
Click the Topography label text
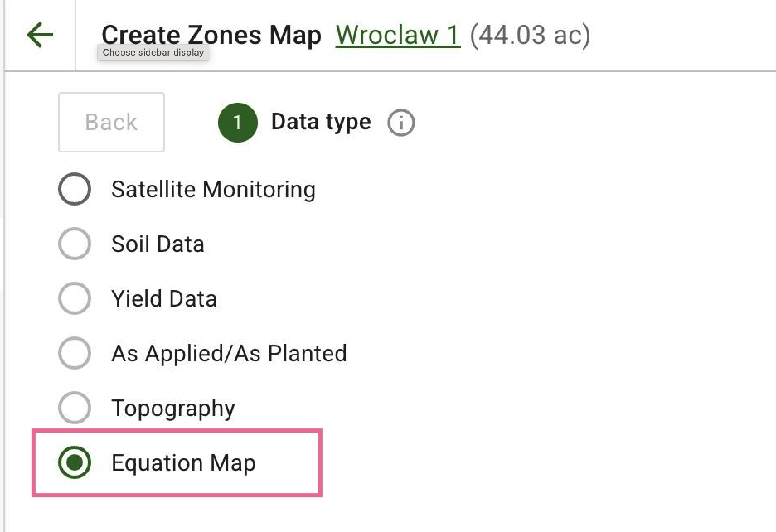click(x=173, y=408)
